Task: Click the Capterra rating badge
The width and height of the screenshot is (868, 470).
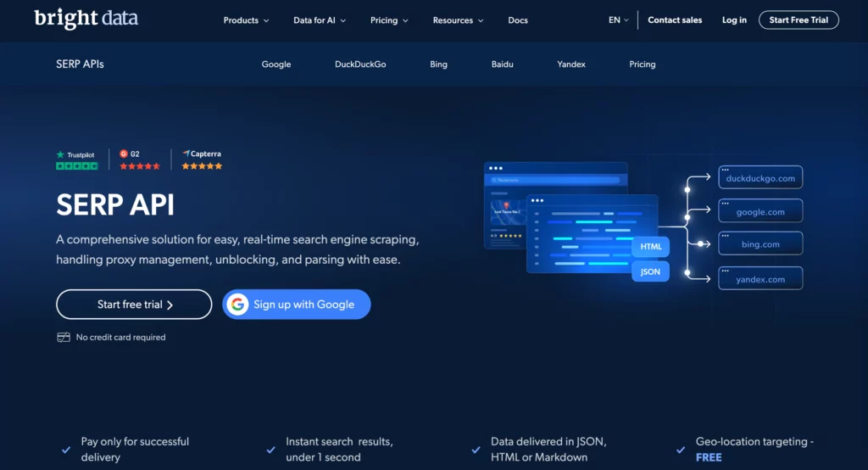Action: point(202,159)
